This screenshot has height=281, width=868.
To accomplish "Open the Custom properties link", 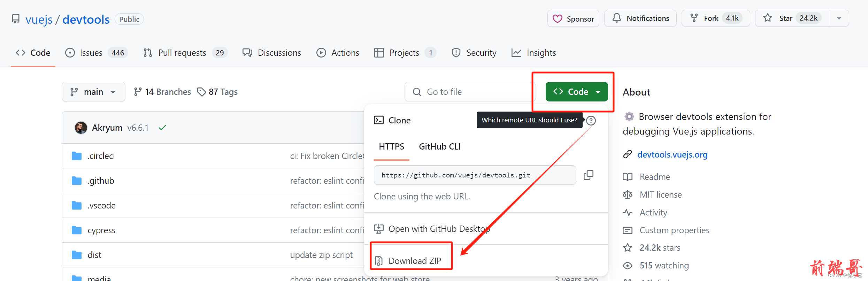I will 674,230.
